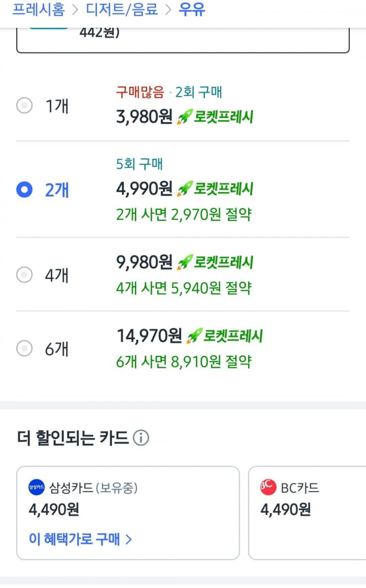The height and width of the screenshot is (588, 366).
Task: Click the rocket fresh badge on 14,970원 row
Action: [225, 336]
